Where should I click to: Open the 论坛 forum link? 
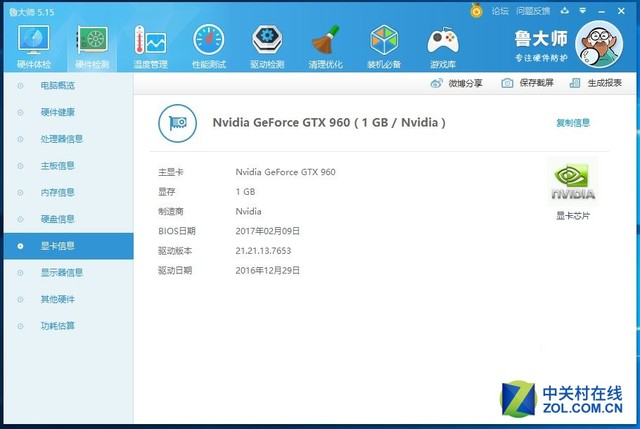click(x=499, y=11)
